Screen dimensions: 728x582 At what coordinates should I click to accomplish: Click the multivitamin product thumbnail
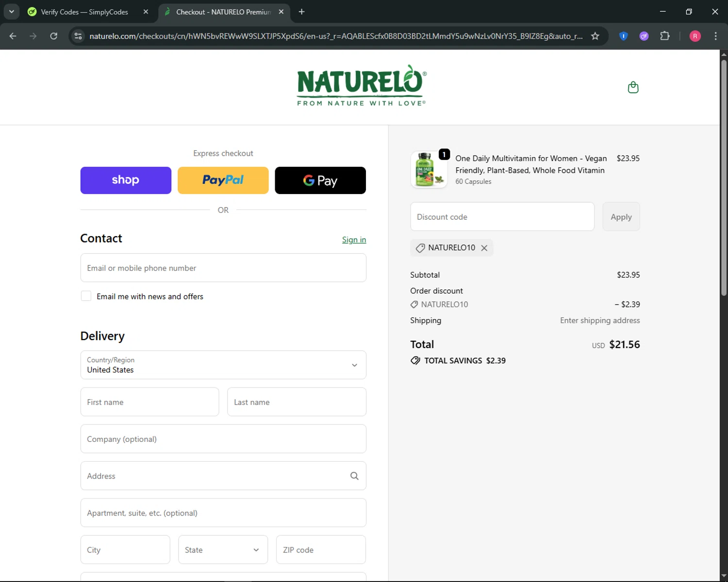click(x=429, y=170)
